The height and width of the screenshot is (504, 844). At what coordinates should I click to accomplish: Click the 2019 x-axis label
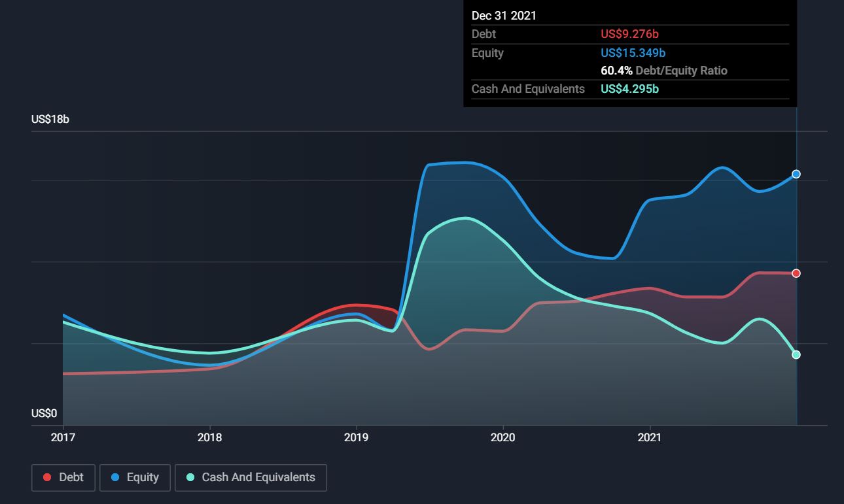tap(356, 437)
